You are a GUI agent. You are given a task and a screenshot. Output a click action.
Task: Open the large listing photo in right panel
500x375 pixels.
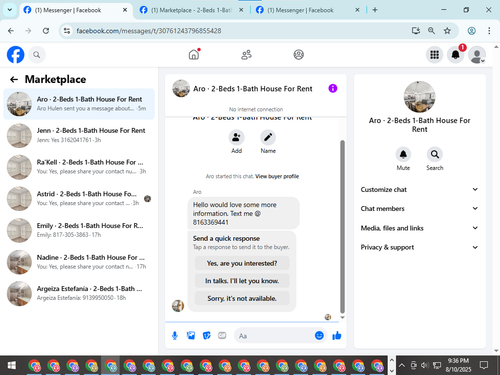pyautogui.click(x=419, y=97)
